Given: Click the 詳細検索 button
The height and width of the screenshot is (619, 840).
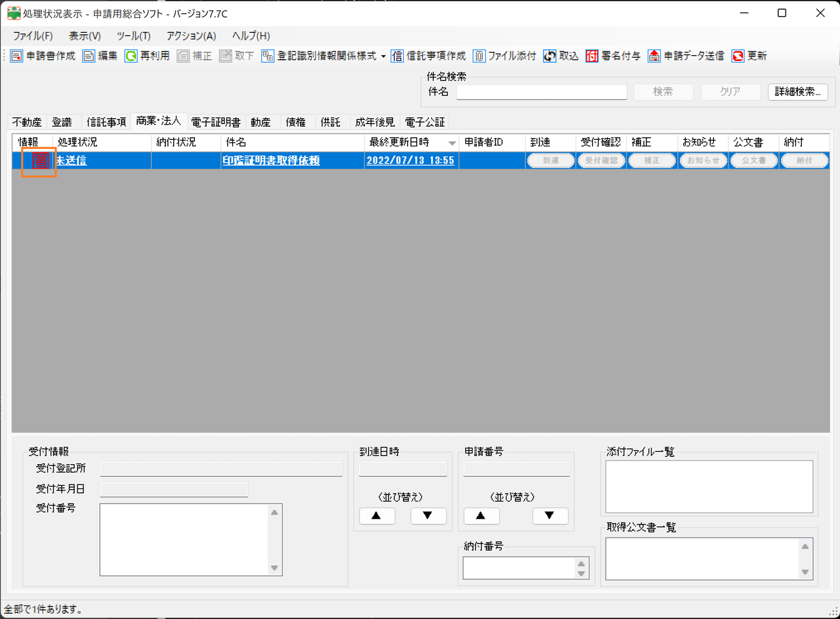Looking at the screenshot, I should 797,92.
